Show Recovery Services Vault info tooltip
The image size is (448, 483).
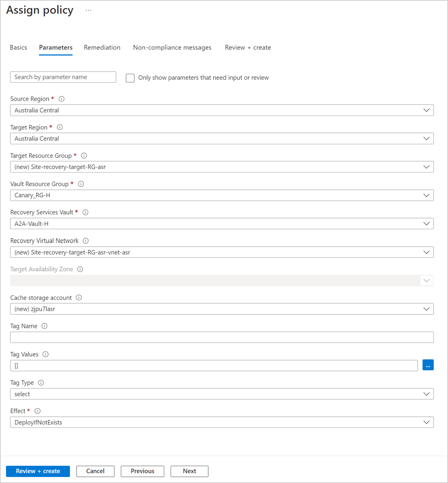(86, 212)
